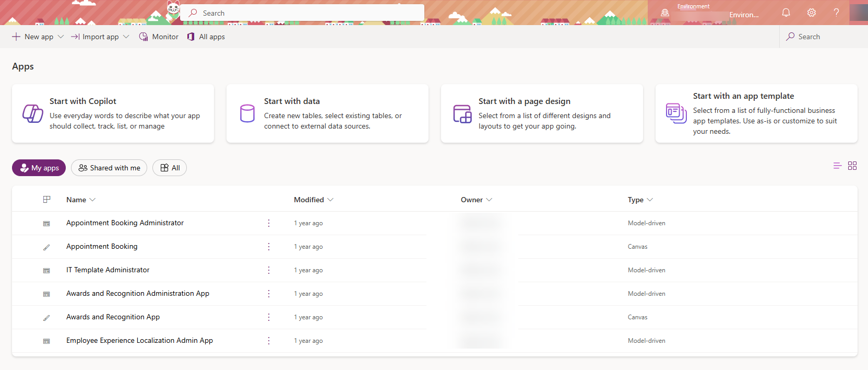Screen dimensions: 868x370
Task: Click model-driven icon for Appointment Booking Administrator
Action: pos(46,224)
